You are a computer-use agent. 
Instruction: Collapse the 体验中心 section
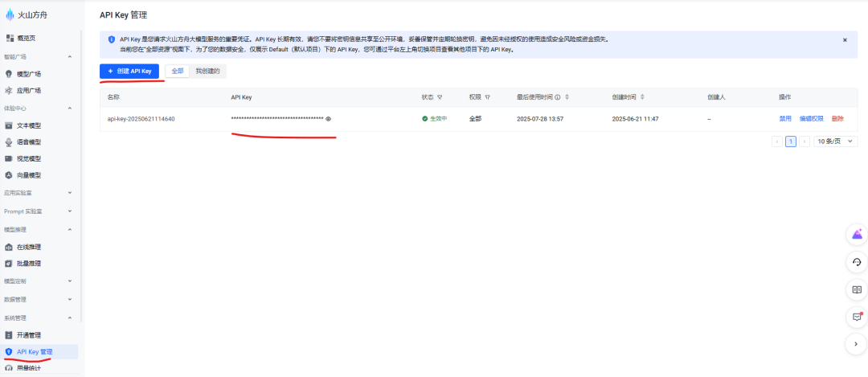tap(70, 109)
